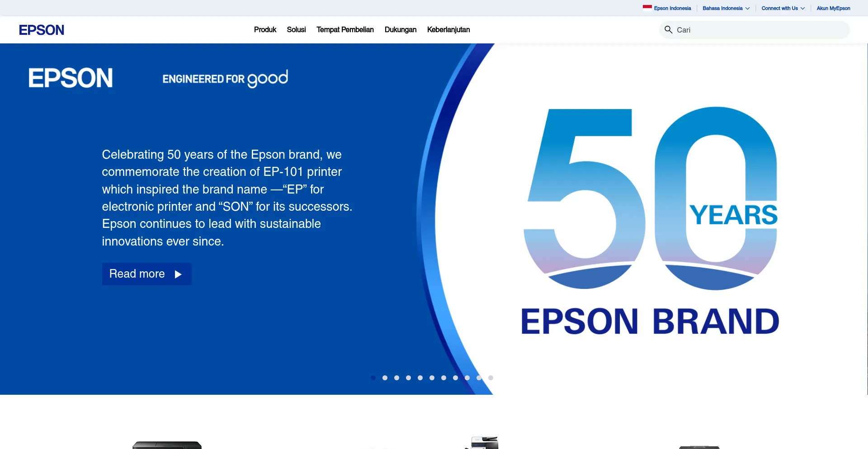Expand the Bahasa Indonesia language dropdown
Viewport: 868px width, 449px height.
tap(726, 8)
